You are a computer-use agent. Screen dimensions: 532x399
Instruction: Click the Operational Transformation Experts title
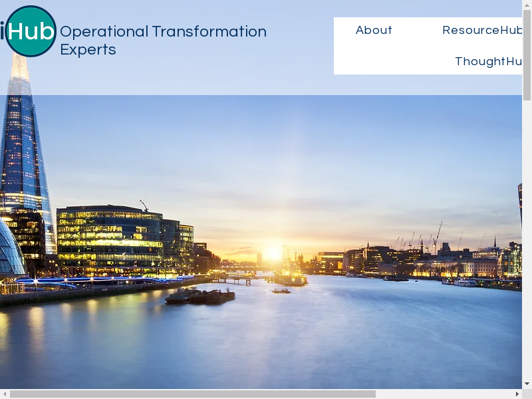click(x=163, y=41)
